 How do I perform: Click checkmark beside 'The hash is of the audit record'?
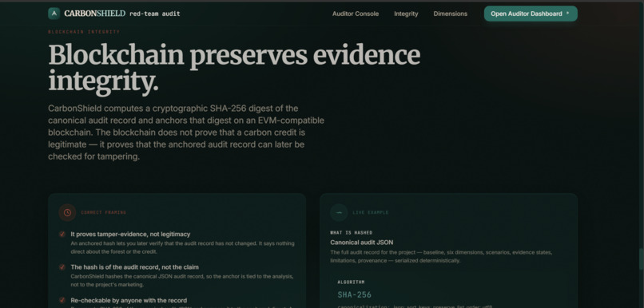(x=62, y=267)
